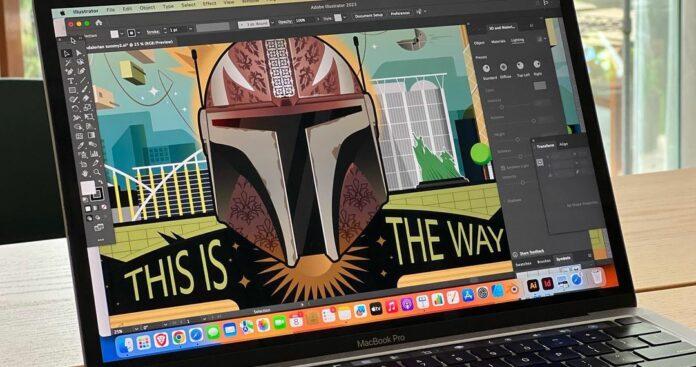The width and height of the screenshot is (696, 367).
Task: Click the Preferences button
Action: tap(400, 13)
